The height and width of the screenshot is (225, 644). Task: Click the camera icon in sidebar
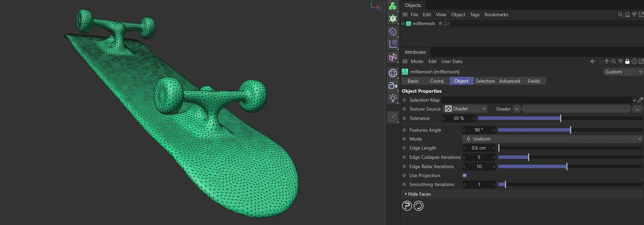click(393, 85)
